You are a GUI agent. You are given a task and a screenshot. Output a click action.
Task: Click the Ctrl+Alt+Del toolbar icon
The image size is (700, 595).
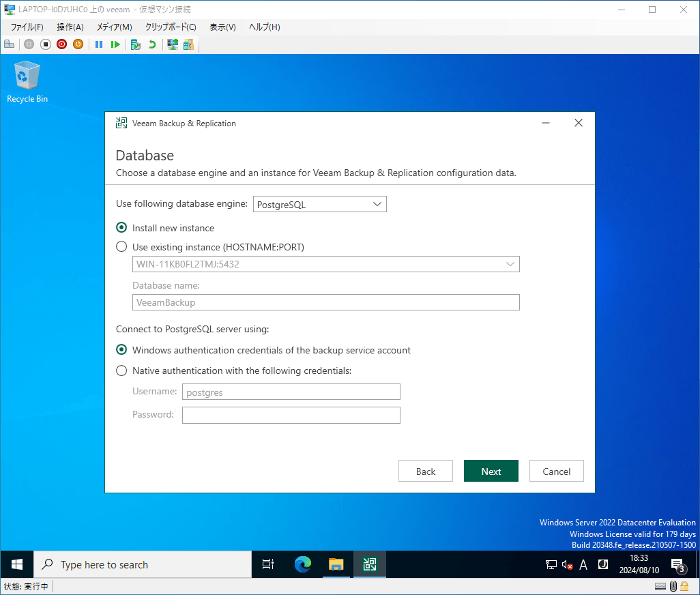(x=10, y=44)
